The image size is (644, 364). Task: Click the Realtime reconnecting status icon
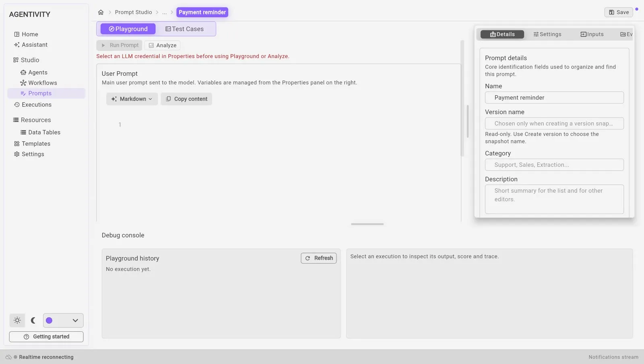[8, 357]
